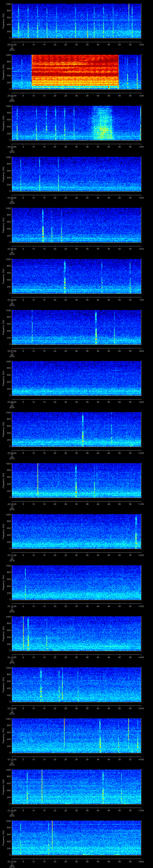153x868 pixels.
Task: Click the 22:06:00 start time label
Action: pos(12,300)
